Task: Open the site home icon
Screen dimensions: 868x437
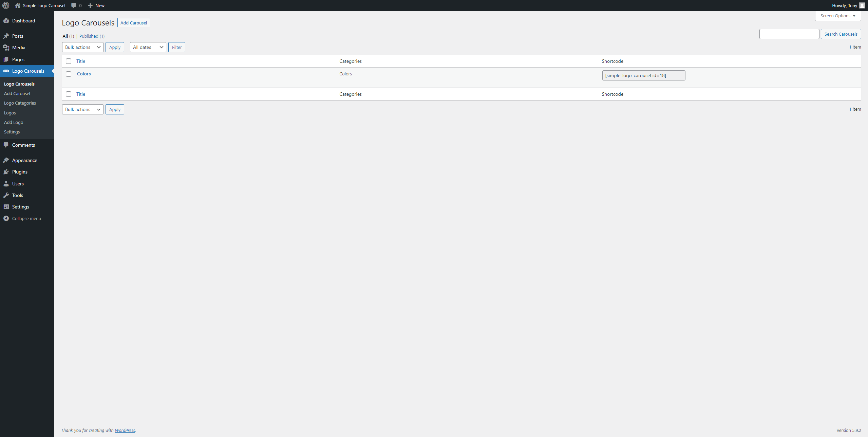Action: pyautogui.click(x=18, y=5)
